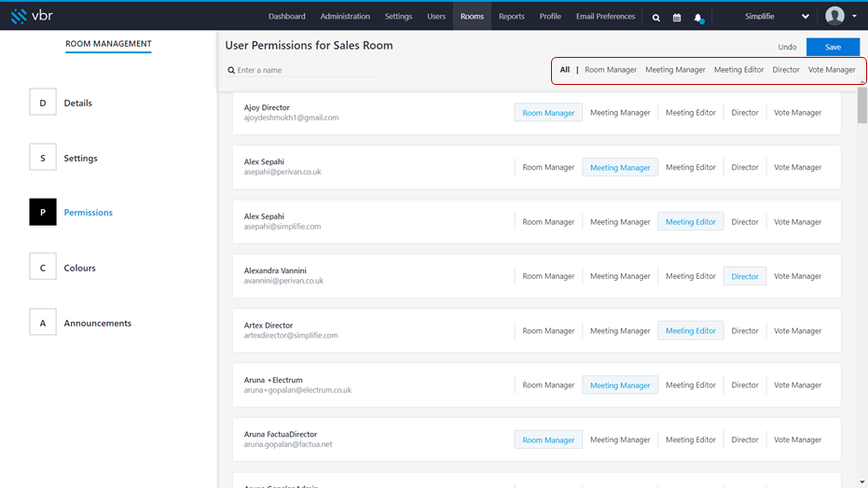Click email avannini@perivan.co.uk
This screenshot has height=488, width=868.
283,281
